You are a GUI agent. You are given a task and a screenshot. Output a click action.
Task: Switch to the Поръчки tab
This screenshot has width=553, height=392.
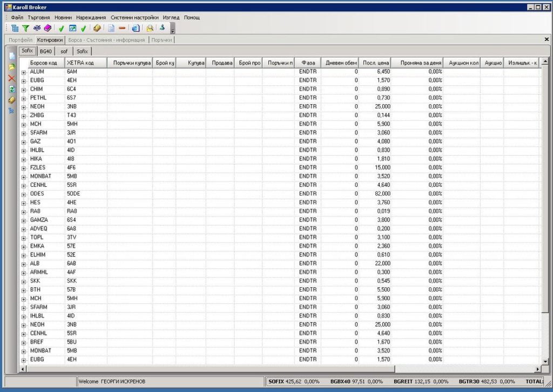coord(161,40)
